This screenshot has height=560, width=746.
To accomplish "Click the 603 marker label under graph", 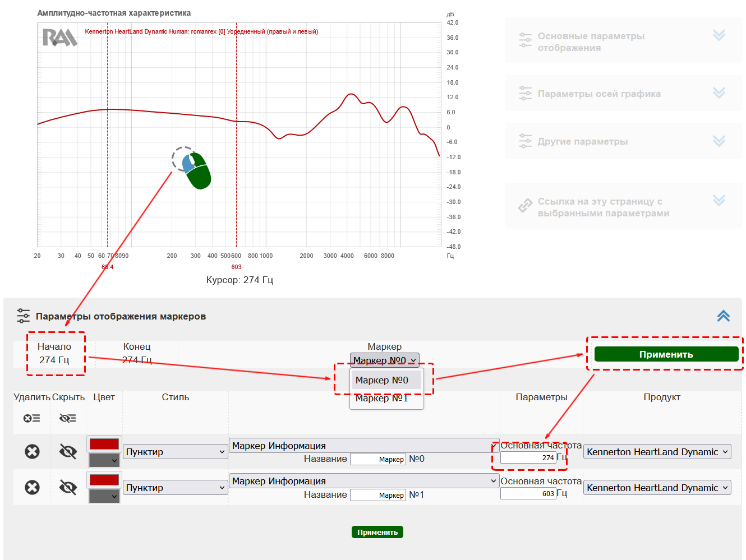I will coord(236,267).
